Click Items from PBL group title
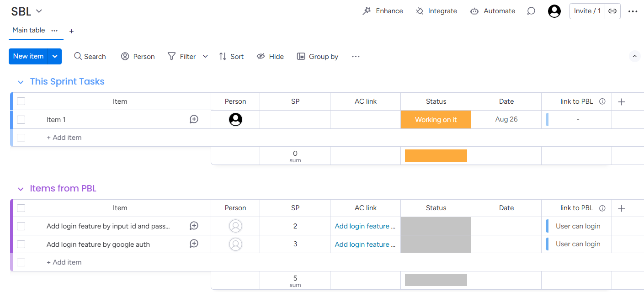Image resolution: width=644 pixels, height=292 pixels. [63, 188]
